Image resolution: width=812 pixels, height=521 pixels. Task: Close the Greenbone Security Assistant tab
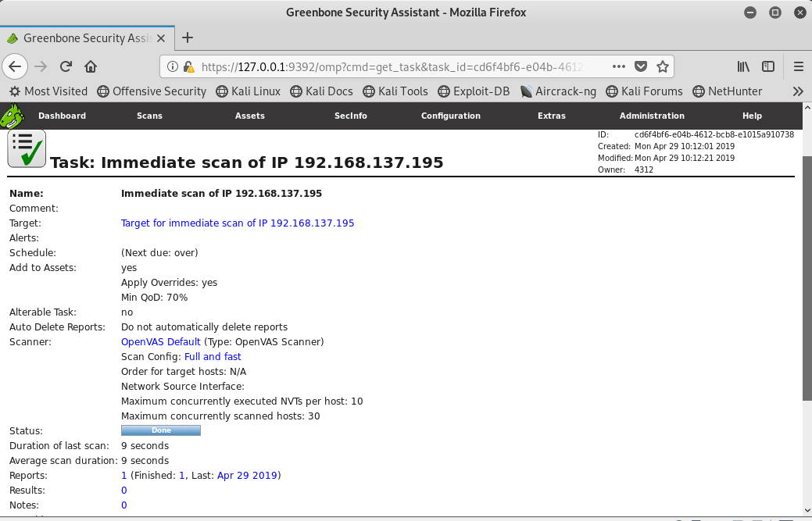161,38
